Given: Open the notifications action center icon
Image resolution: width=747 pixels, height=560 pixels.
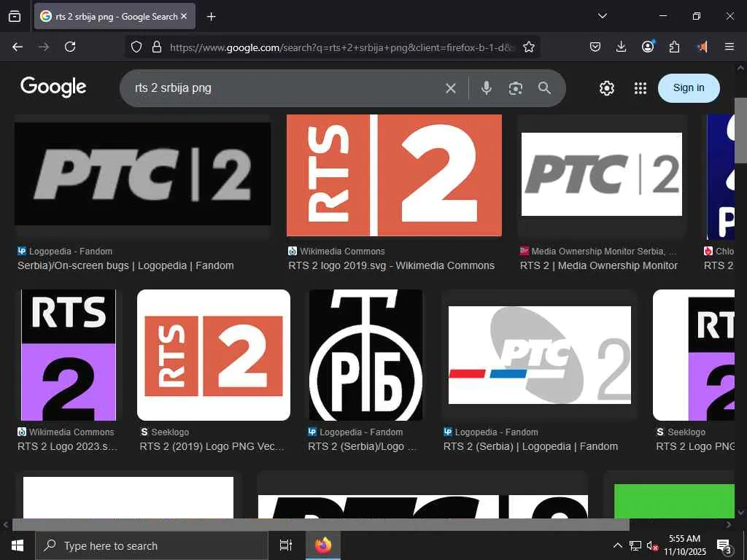Looking at the screenshot, I should [724, 545].
